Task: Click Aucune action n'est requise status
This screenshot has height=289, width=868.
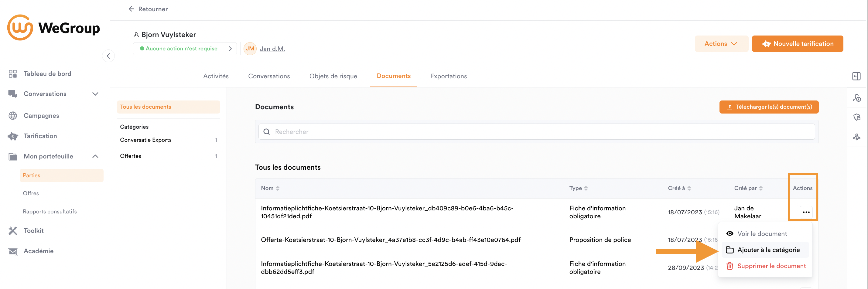Action: pyautogui.click(x=179, y=49)
